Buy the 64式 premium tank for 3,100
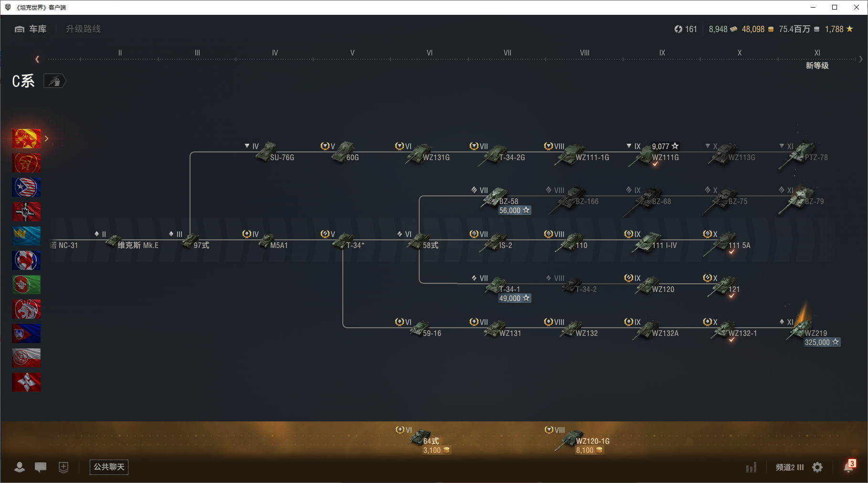Screen dimensions: 868x483 coord(436,450)
